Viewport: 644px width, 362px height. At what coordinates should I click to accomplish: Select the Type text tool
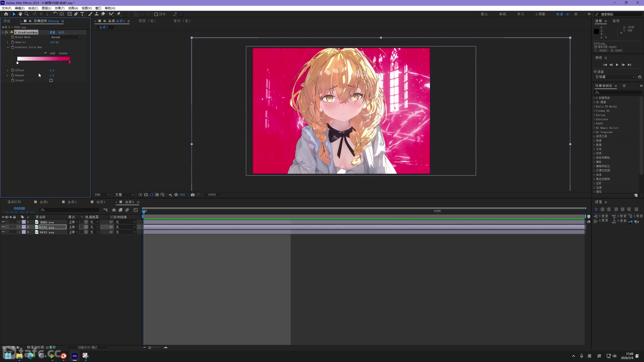pyautogui.click(x=82, y=14)
